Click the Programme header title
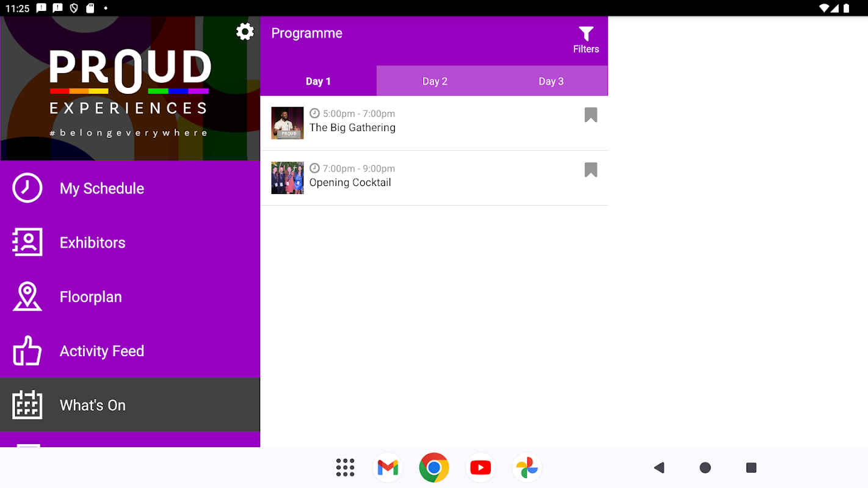Image resolution: width=868 pixels, height=488 pixels. (x=307, y=34)
